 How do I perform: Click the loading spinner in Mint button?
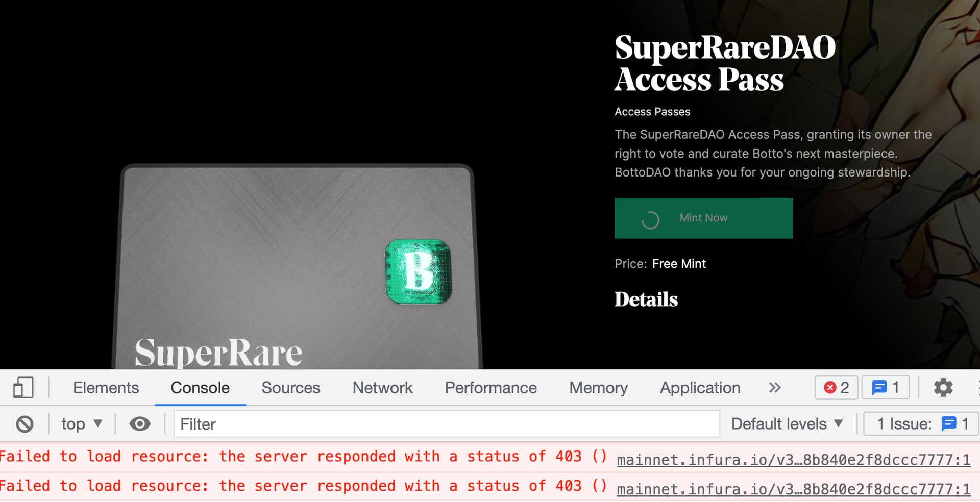click(x=650, y=220)
